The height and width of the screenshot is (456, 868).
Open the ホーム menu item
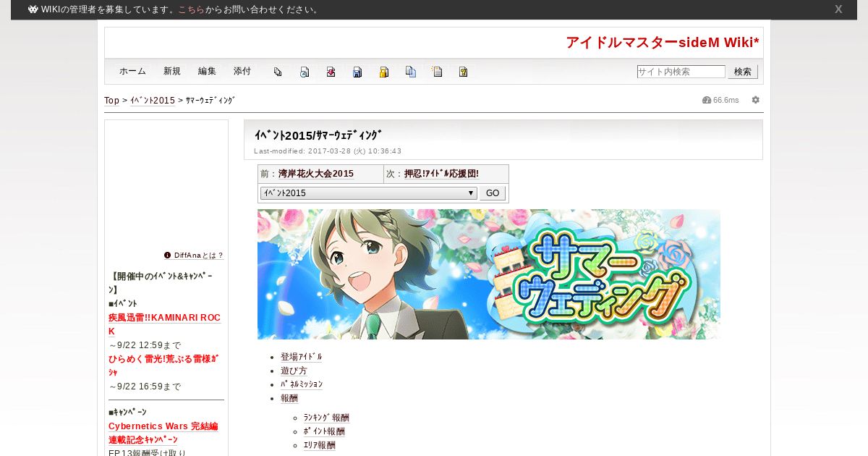tap(132, 71)
